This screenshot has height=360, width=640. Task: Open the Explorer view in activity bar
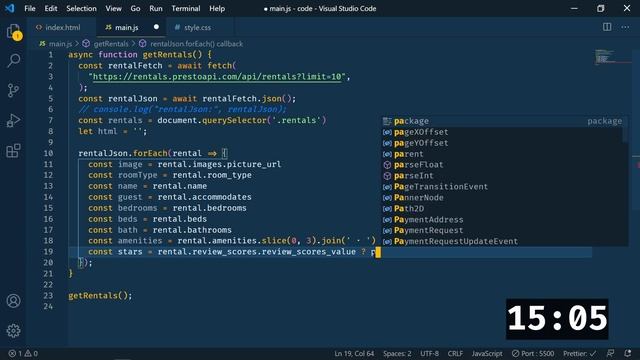coord(13,31)
